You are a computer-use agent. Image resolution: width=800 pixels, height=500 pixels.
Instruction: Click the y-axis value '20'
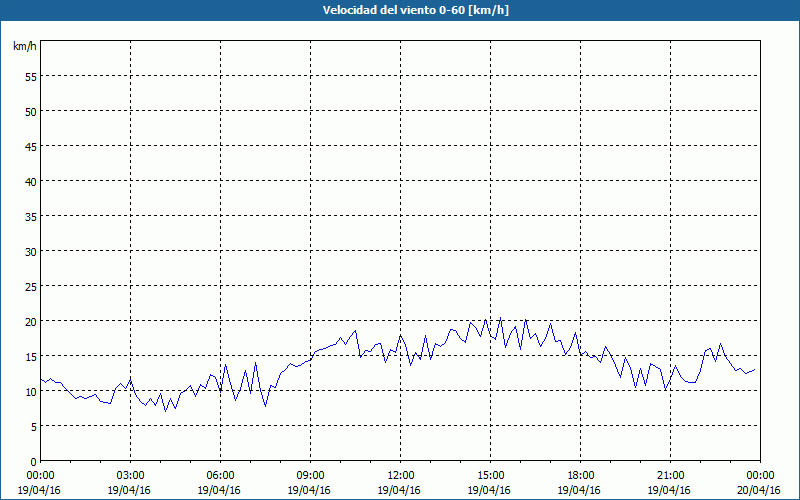[x=31, y=321]
